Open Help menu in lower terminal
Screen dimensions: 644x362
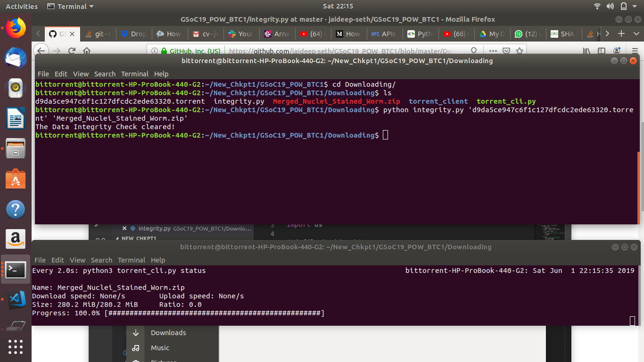pyautogui.click(x=158, y=260)
